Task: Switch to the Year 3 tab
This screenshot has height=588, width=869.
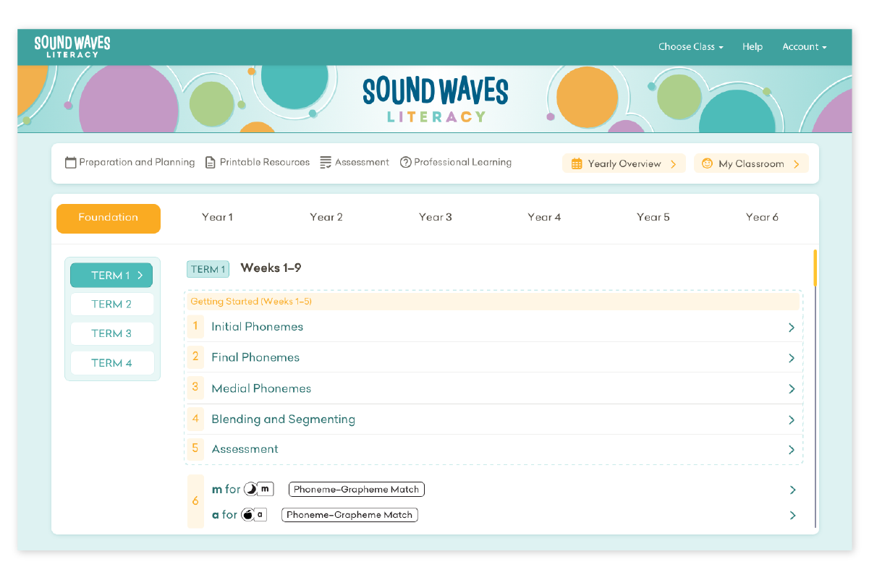Action: (x=435, y=218)
